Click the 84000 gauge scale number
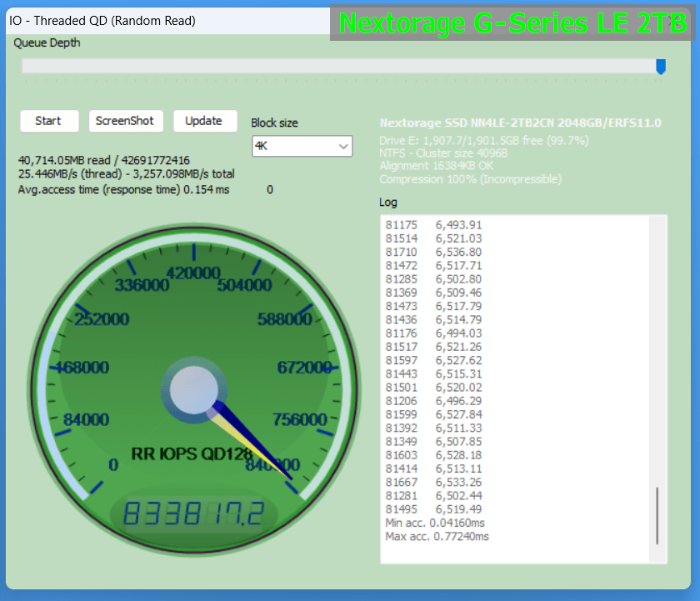The image size is (700, 601). [86, 420]
